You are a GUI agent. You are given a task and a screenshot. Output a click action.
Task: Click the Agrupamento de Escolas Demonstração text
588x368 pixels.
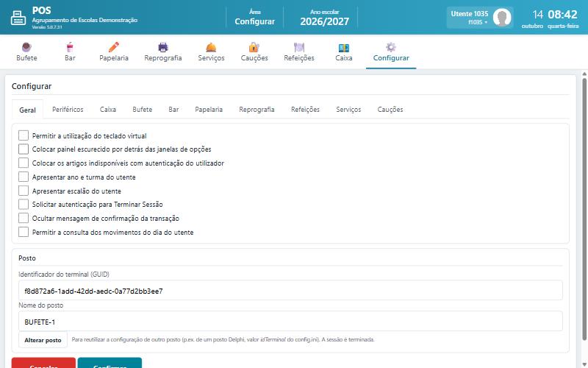tap(85, 20)
